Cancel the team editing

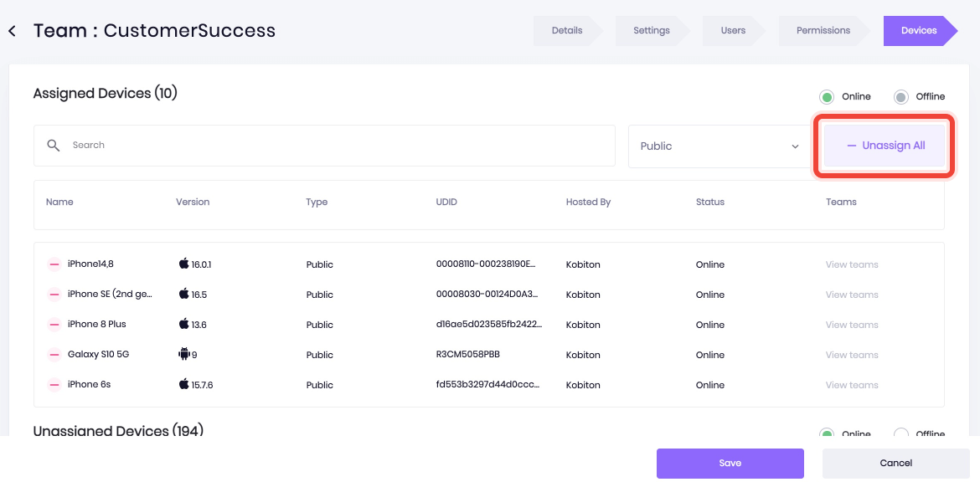point(895,463)
